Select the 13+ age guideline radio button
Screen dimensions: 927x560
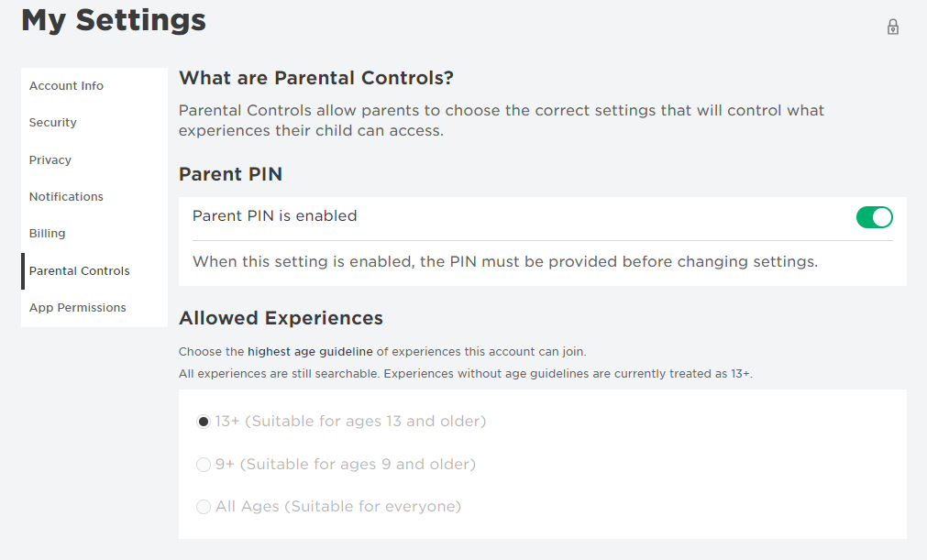point(204,422)
